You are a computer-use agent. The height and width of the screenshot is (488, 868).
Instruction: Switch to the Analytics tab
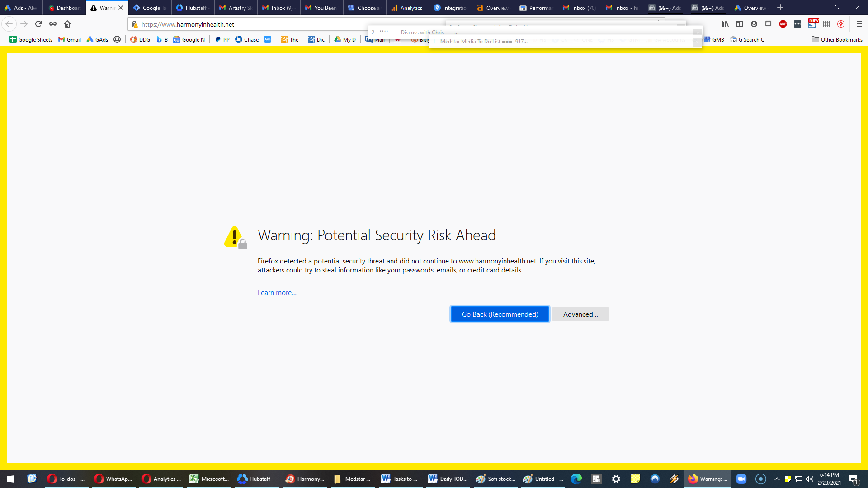[408, 8]
